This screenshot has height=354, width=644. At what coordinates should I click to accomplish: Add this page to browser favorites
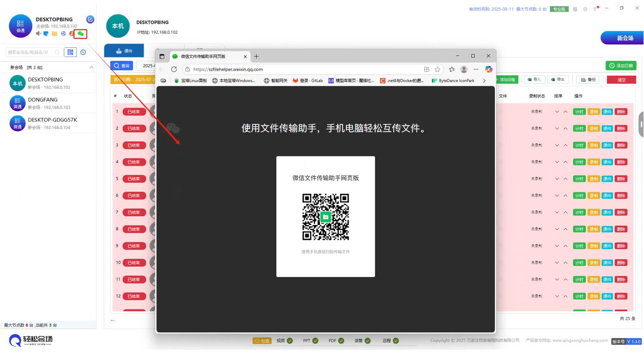click(437, 69)
